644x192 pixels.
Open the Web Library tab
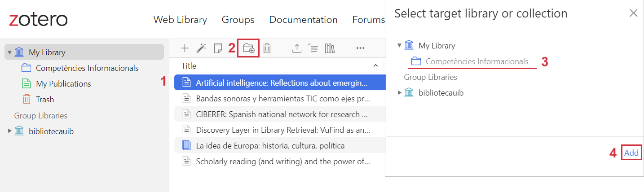pyautogui.click(x=180, y=20)
